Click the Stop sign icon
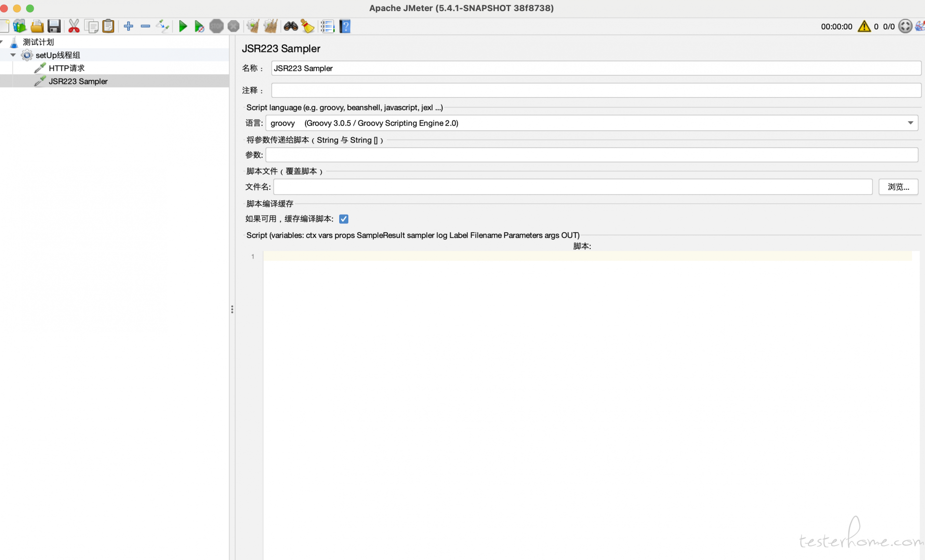Image resolution: width=925 pixels, height=560 pixels. click(216, 26)
